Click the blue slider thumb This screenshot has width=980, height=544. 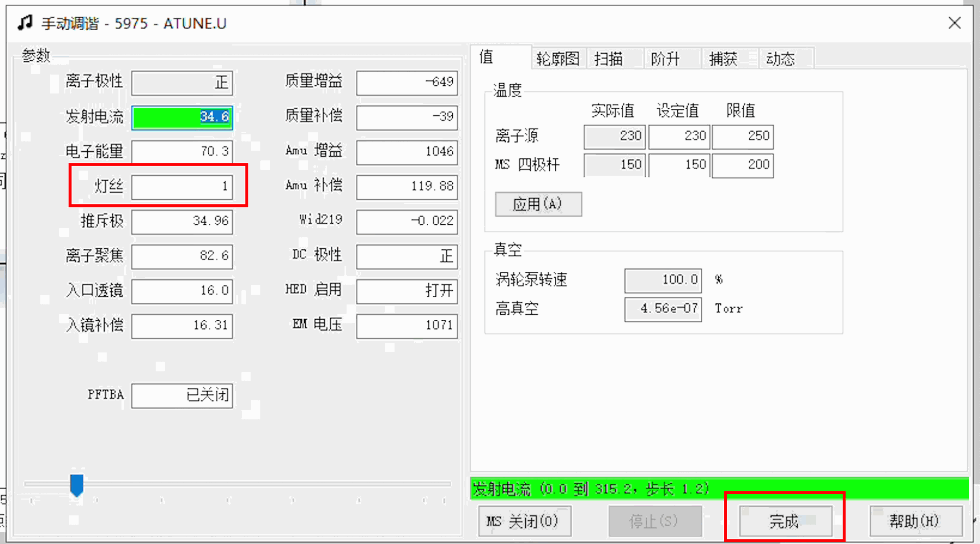tap(77, 484)
